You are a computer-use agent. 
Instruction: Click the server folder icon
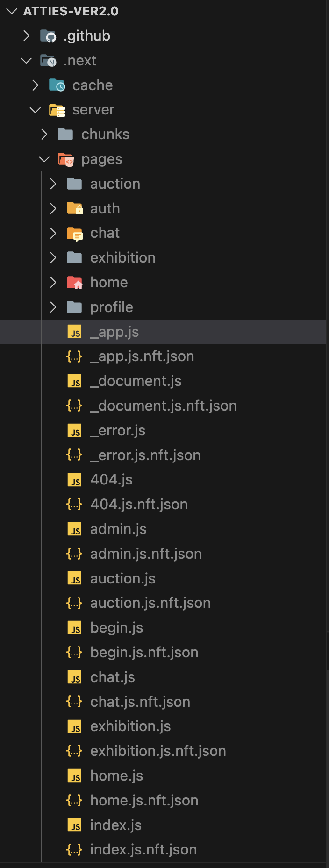coord(57,110)
